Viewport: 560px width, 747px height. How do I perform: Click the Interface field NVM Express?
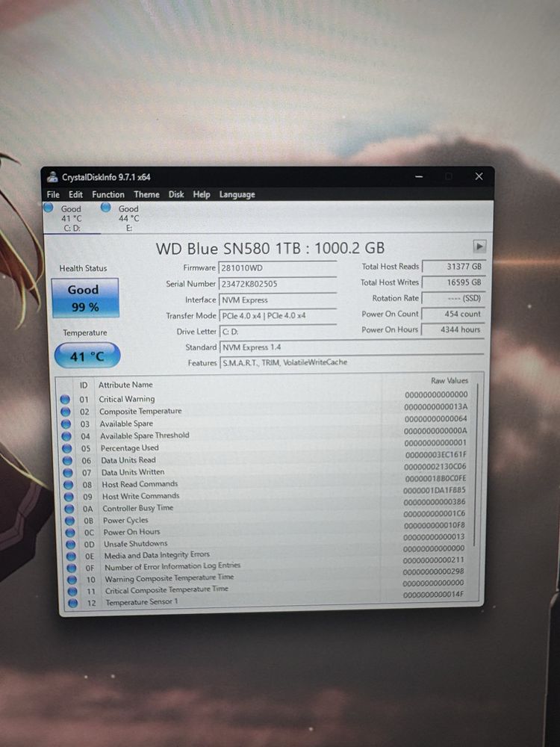[278, 300]
